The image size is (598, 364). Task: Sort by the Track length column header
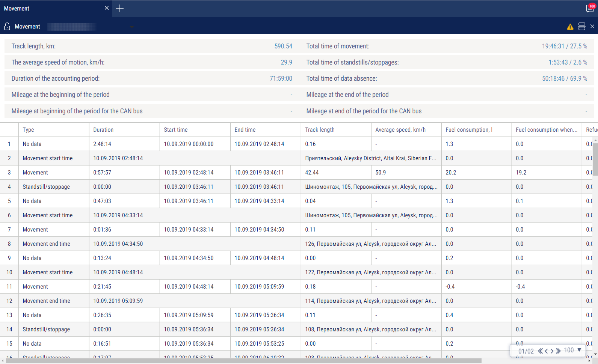[336, 129]
